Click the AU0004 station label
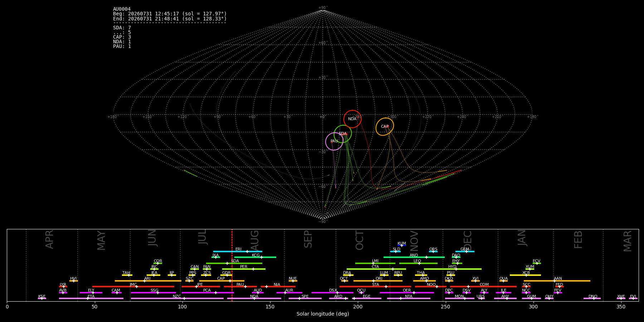The image size is (644, 322). pos(122,9)
